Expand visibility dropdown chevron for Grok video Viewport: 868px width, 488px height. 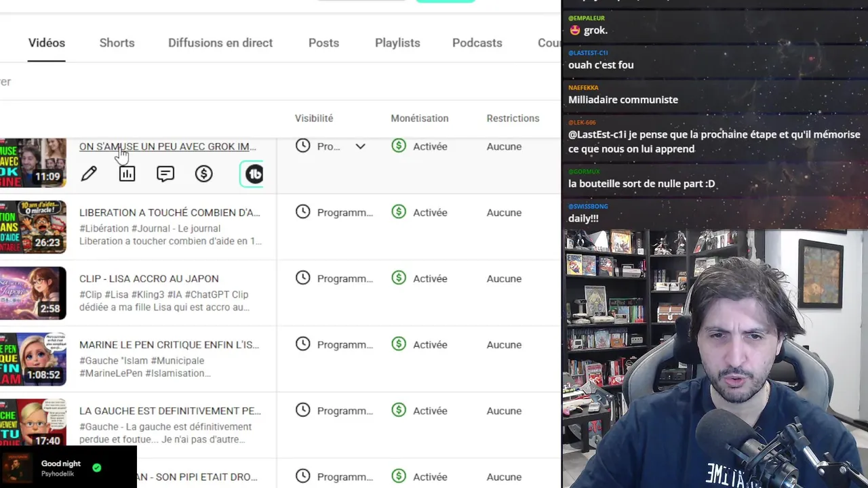pos(360,146)
